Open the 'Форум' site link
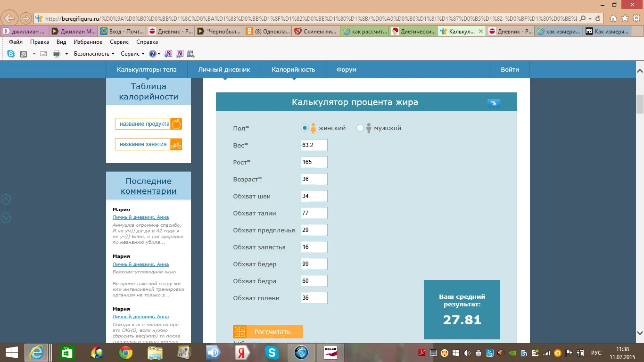Image resolution: width=644 pixels, height=362 pixels. click(x=347, y=70)
